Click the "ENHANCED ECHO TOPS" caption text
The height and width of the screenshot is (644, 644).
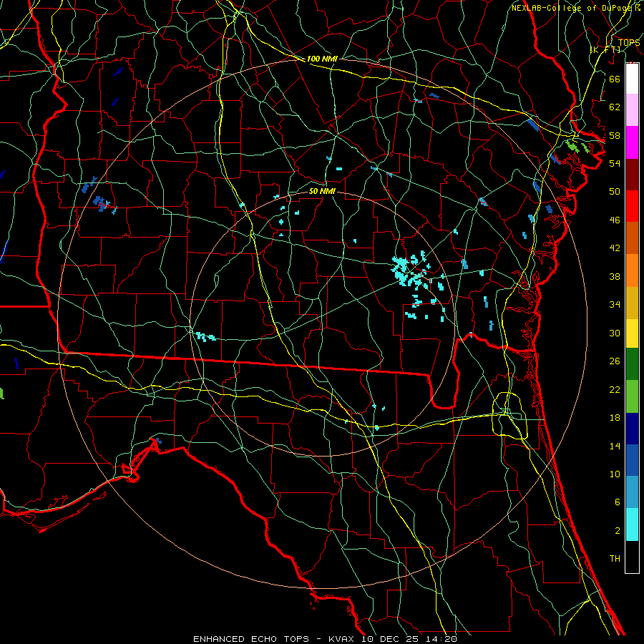coord(251,639)
